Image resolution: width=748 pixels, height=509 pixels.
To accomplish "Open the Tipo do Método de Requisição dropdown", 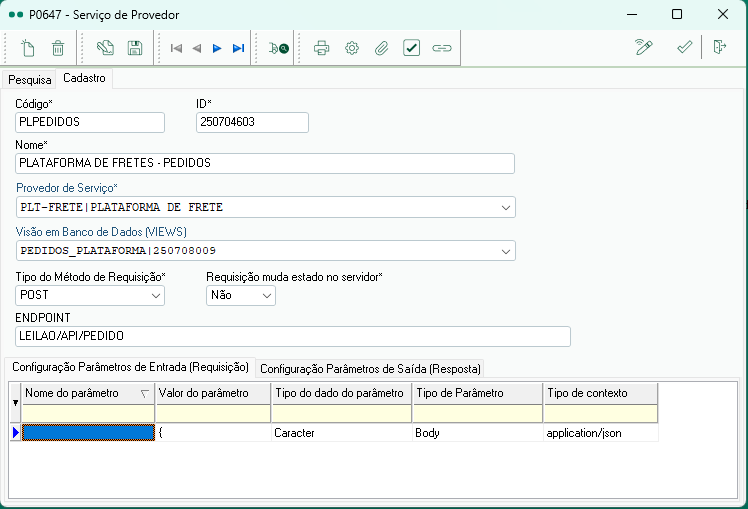I will tap(156, 295).
